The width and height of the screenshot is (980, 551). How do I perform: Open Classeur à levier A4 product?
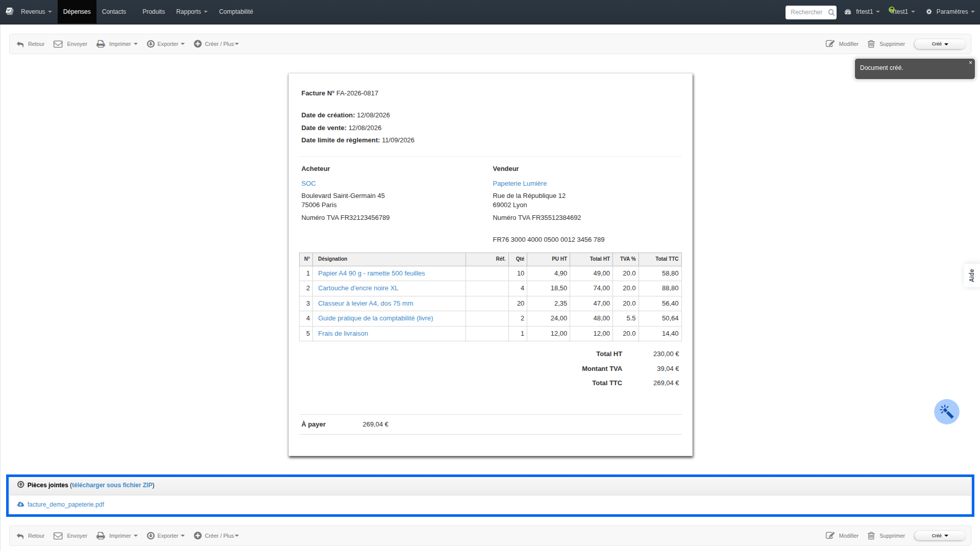click(365, 304)
